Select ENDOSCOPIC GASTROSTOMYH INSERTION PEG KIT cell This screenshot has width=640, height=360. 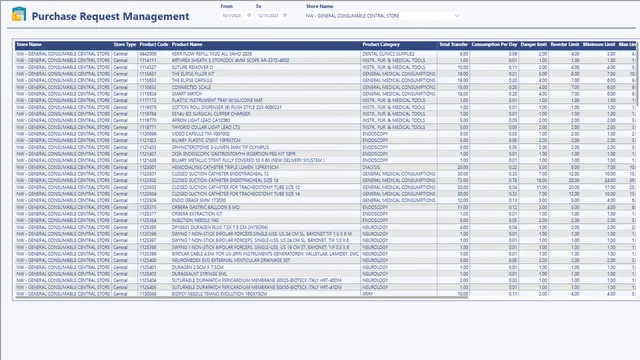pos(233,154)
